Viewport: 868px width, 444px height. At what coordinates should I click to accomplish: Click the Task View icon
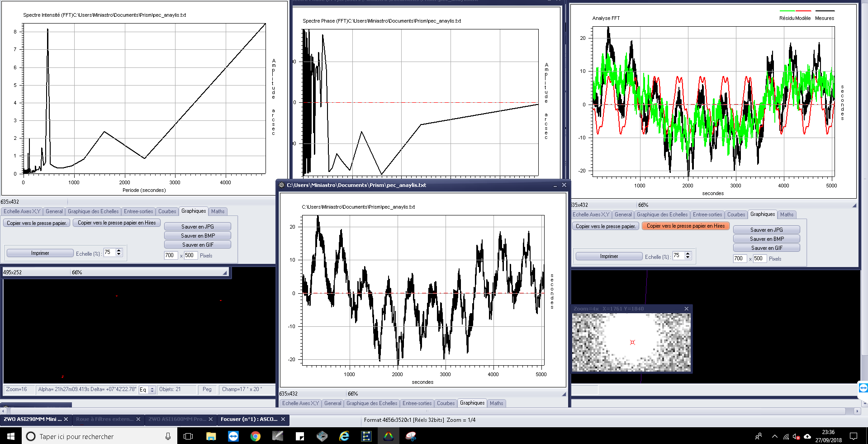tap(188, 436)
